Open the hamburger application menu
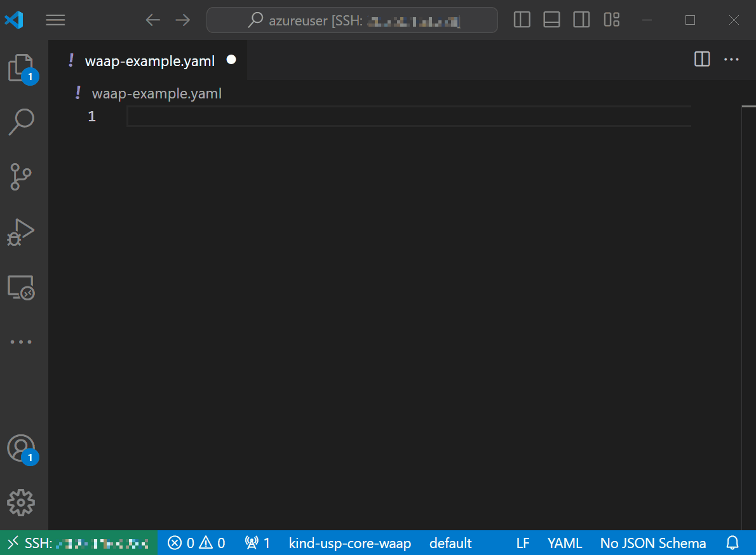Screen dimensions: 756x555 click(56, 20)
